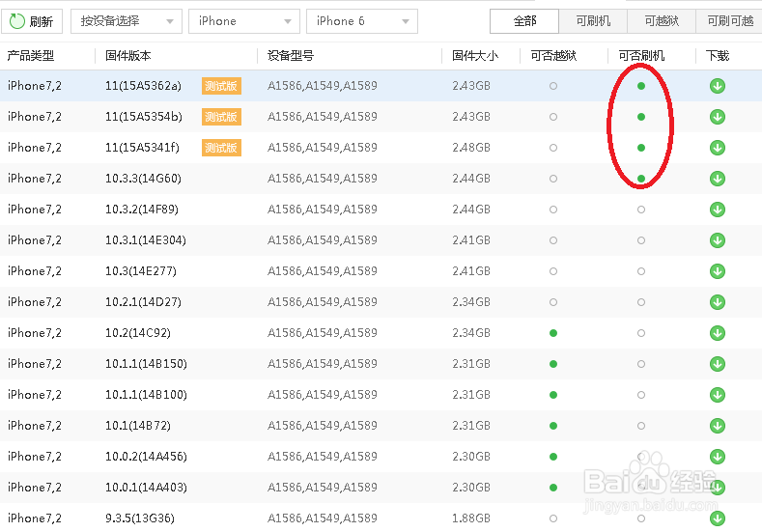Select version text 10.0.1(14A403)

pos(146,488)
